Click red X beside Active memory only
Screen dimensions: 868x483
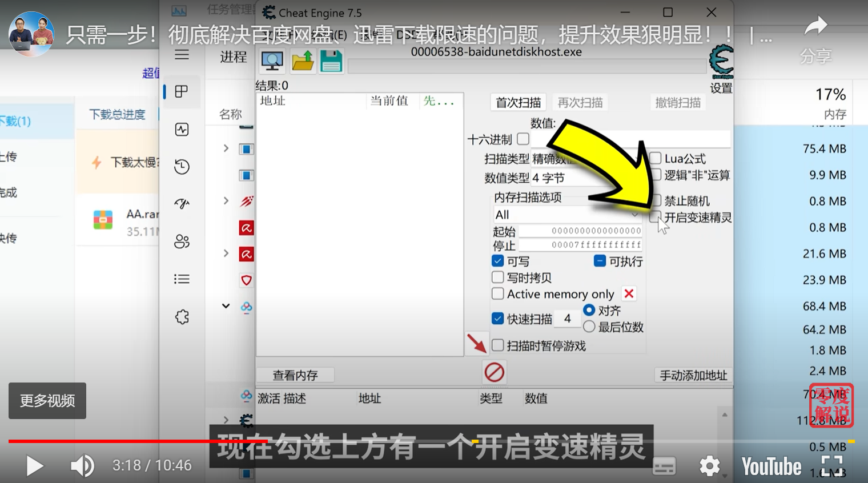point(629,293)
